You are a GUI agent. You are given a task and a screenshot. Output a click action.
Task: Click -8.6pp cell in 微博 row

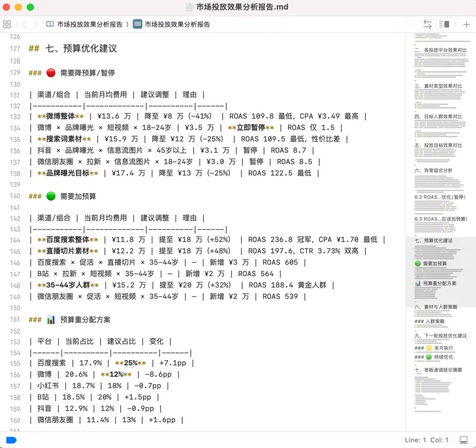[158, 375]
